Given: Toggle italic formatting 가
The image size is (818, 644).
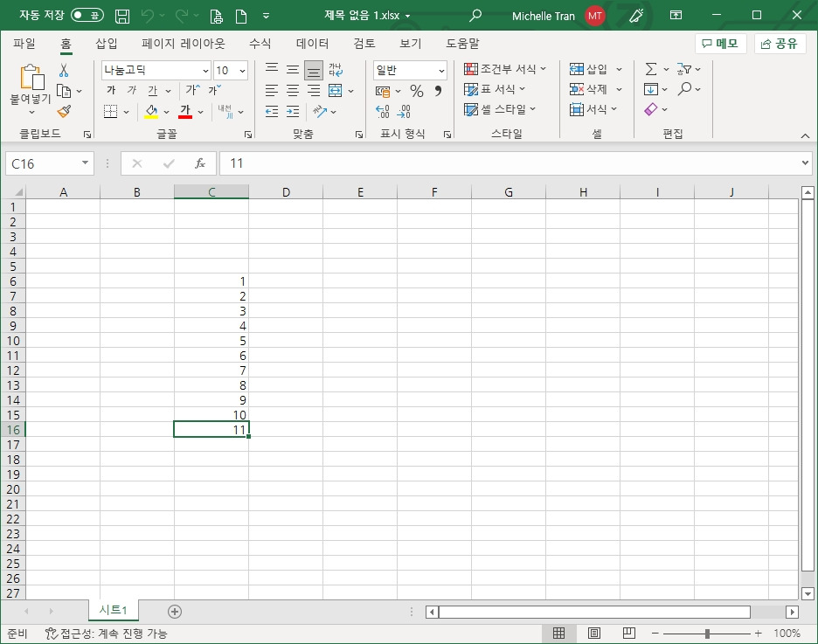Looking at the screenshot, I should pyautogui.click(x=131, y=90).
